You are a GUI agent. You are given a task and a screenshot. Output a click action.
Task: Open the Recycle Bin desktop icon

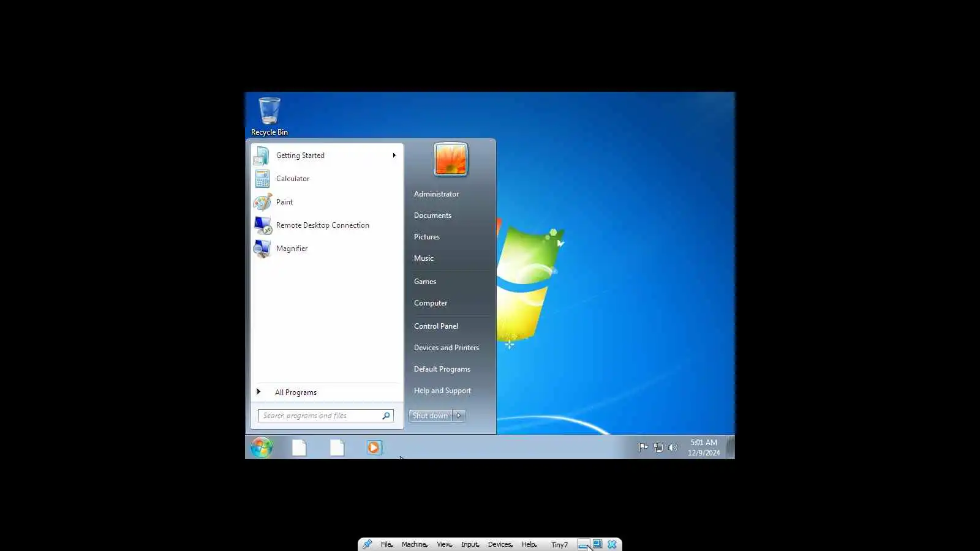[269, 116]
